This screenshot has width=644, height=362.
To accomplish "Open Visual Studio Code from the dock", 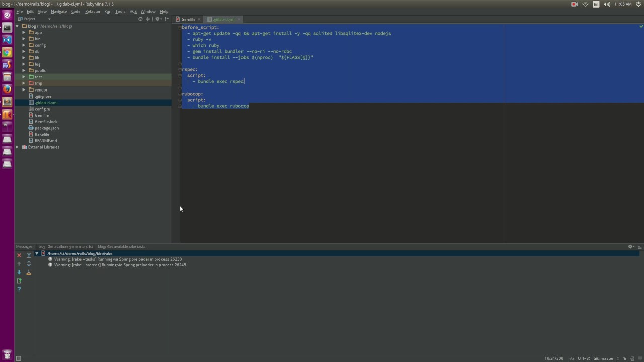I will coord(7,40).
